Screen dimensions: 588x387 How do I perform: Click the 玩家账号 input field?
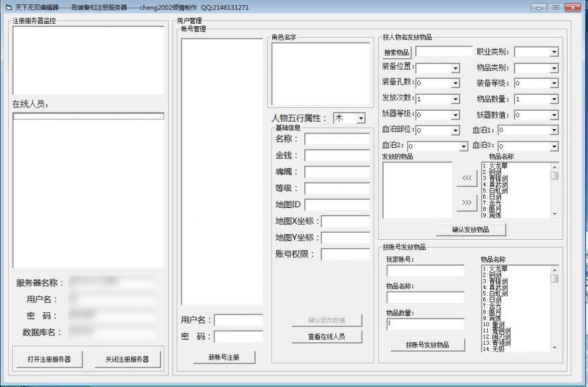(425, 271)
